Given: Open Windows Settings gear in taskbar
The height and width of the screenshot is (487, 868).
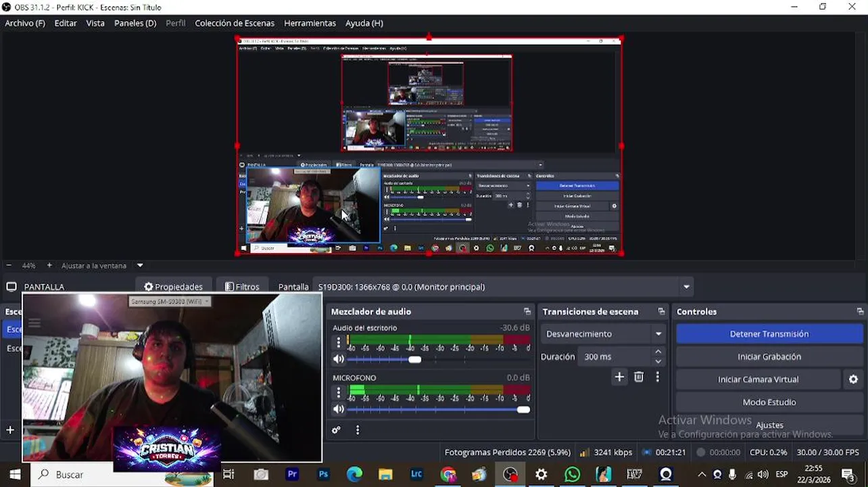Looking at the screenshot, I should 541,474.
